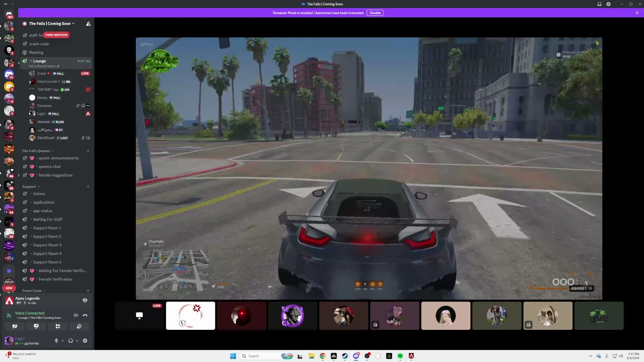Open Discord direct messages home icon
Screen dimensions: 644x362
click(9, 14)
